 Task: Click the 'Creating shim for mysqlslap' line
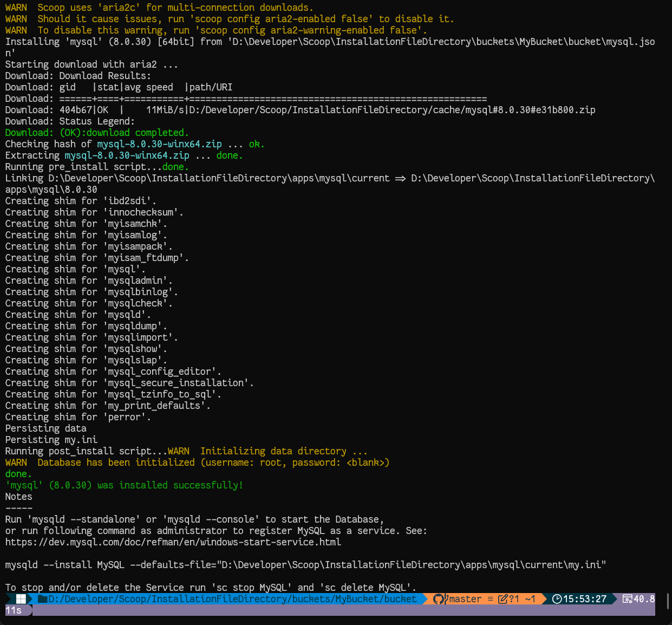86,360
